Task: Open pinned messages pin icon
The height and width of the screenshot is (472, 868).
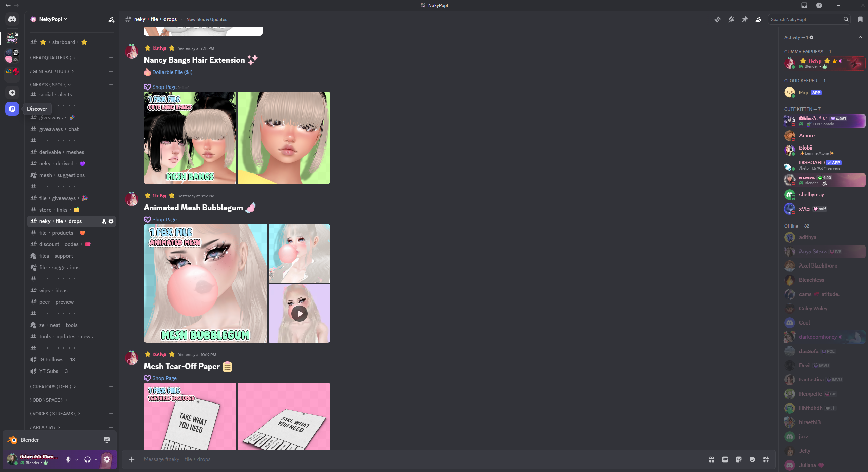Action: coord(745,19)
